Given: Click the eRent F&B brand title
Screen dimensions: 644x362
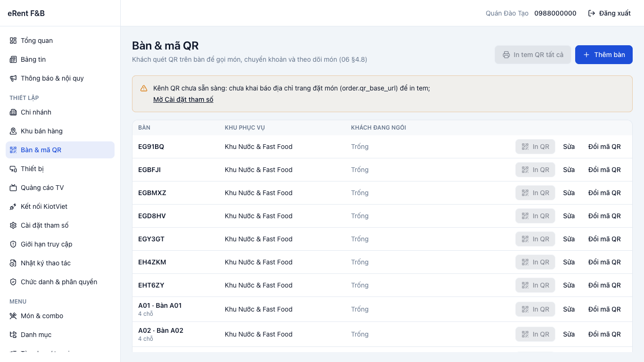Looking at the screenshot, I should (26, 13).
